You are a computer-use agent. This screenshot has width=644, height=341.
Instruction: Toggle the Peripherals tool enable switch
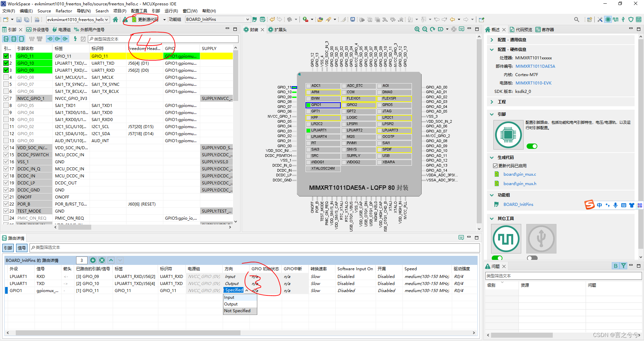click(532, 258)
